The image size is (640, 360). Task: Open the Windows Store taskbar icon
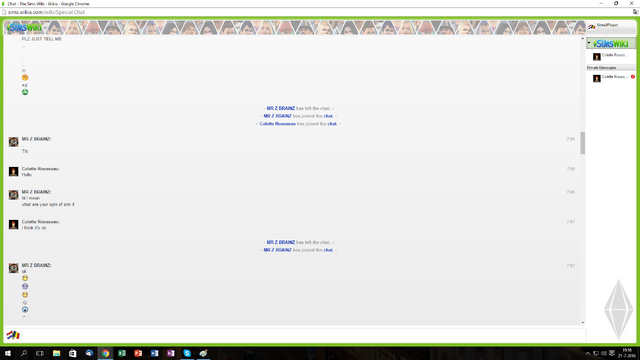[x=73, y=353]
